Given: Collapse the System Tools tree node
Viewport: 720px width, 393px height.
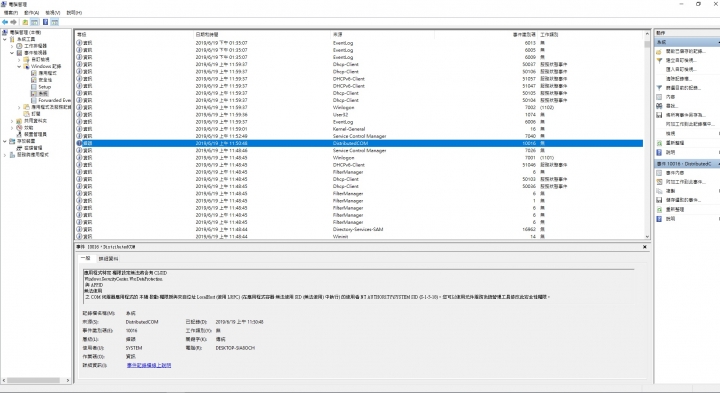Looking at the screenshot, I should pos(5,39).
